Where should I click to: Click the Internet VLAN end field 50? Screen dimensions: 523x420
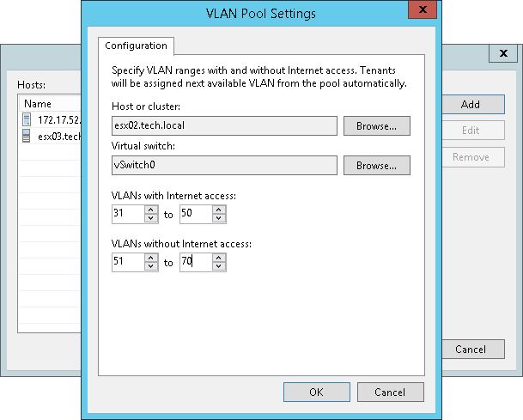pyautogui.click(x=196, y=214)
